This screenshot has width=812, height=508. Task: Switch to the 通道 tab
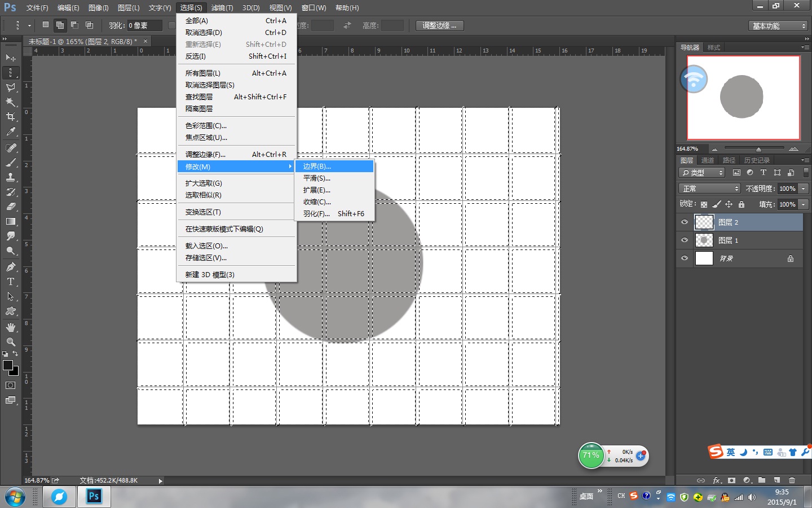pyautogui.click(x=708, y=160)
